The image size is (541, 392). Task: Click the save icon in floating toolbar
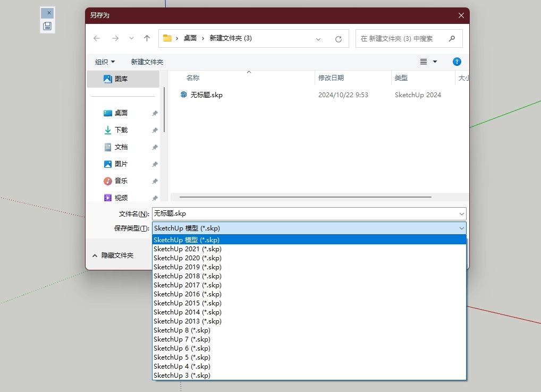pyautogui.click(x=47, y=26)
